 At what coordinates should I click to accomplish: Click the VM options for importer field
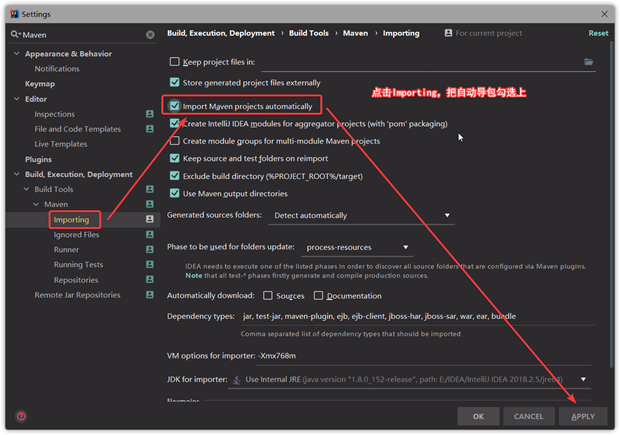point(424,356)
